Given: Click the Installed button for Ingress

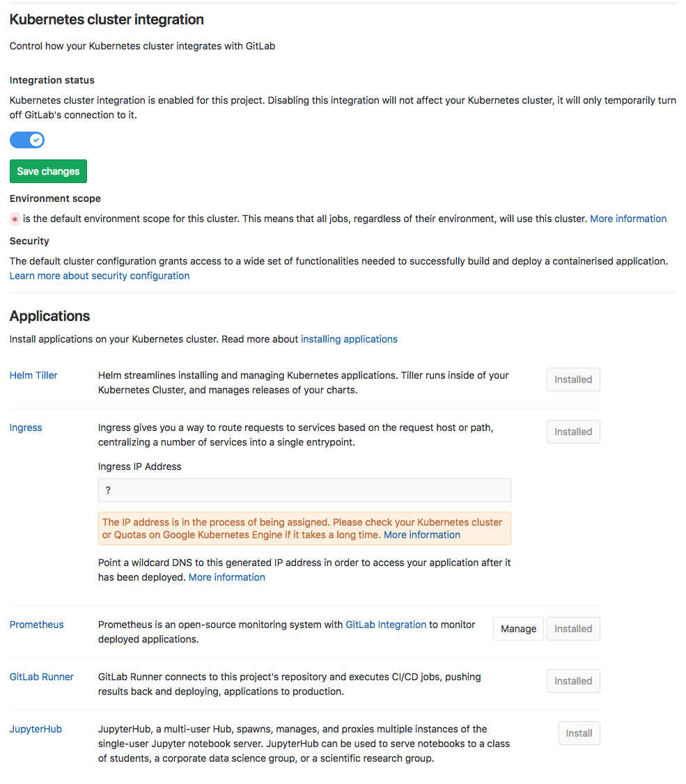Looking at the screenshot, I should pyautogui.click(x=572, y=431).
